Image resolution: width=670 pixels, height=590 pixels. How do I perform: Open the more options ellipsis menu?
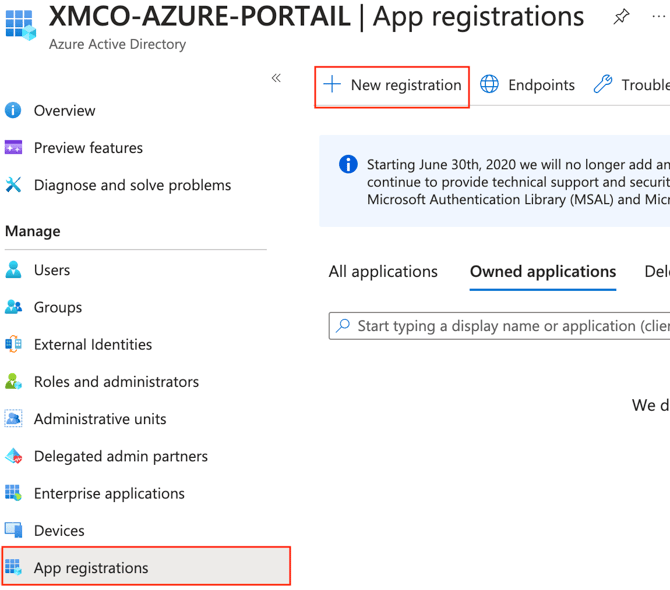tap(658, 17)
